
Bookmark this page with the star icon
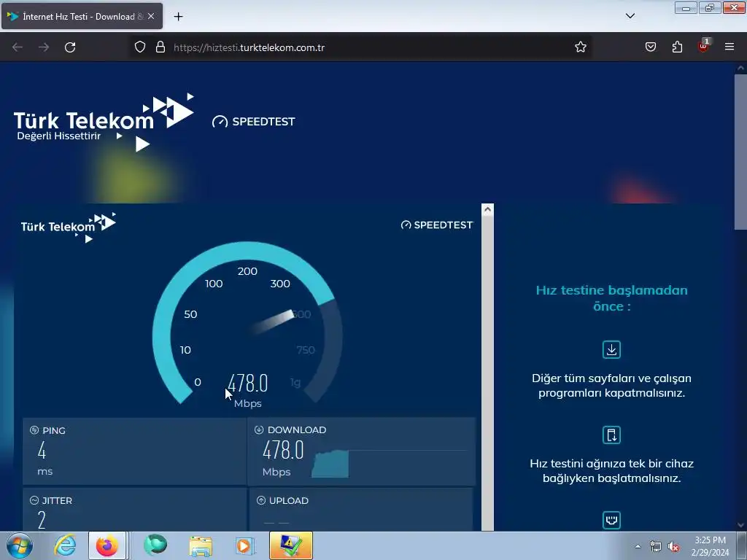[x=580, y=47]
